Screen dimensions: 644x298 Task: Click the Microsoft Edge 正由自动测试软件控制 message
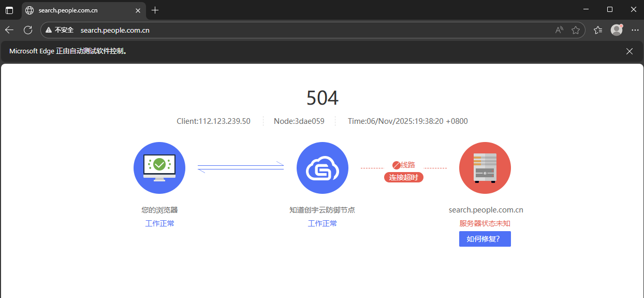click(x=68, y=51)
